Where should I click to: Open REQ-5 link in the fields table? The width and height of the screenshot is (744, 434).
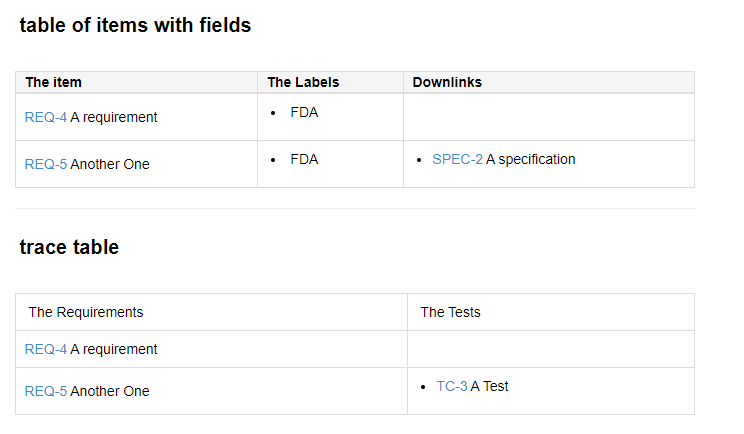coord(46,164)
